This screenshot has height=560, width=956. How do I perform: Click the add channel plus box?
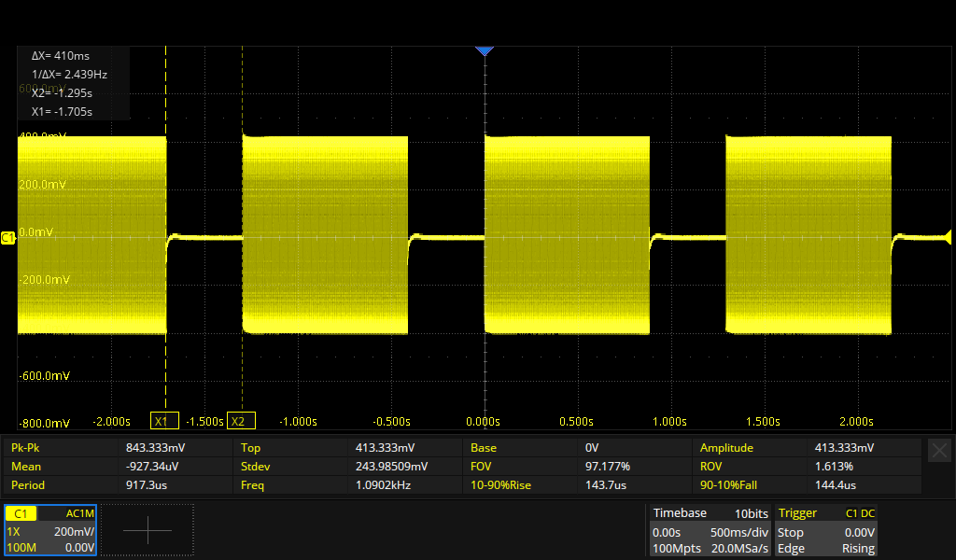148,530
